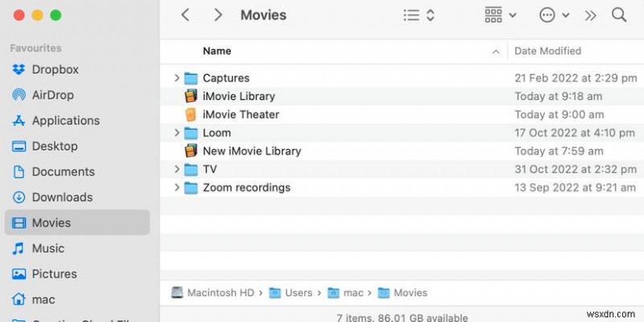The width and height of the screenshot is (644, 322).
Task: Select the date 31 Oct 2022 at 2:32 pm
Action: coord(576,169)
